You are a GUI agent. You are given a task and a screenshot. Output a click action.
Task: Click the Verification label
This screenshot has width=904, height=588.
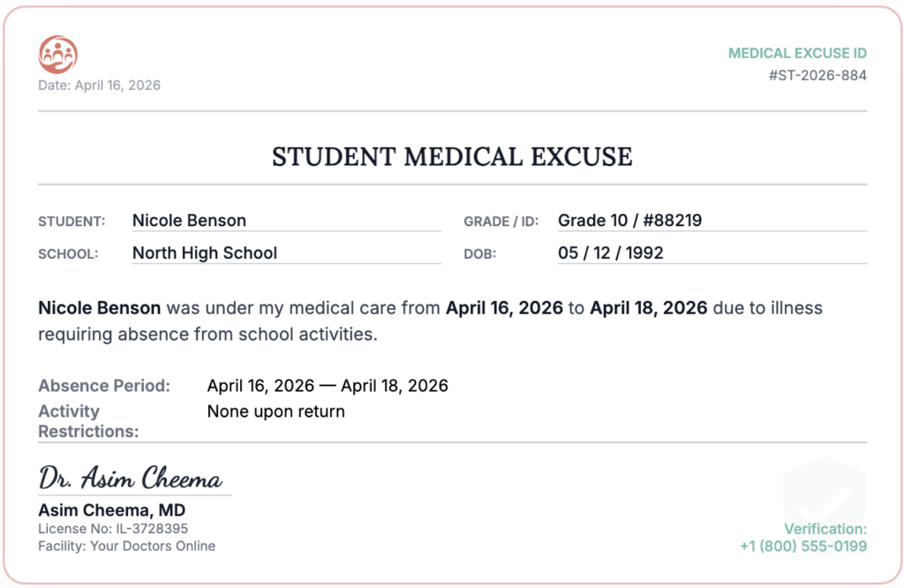tap(825, 529)
